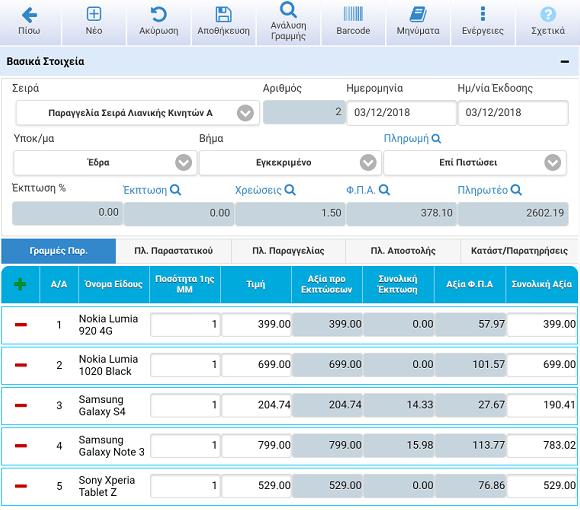The height and width of the screenshot is (510, 580).
Task: Select the Sony Xperia Tablet Z name
Action: [107, 486]
